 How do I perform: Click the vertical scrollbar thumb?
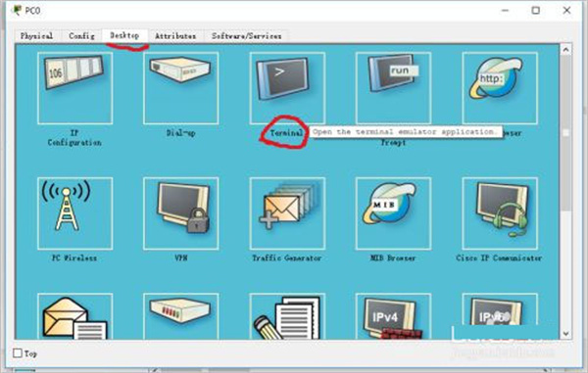pyautogui.click(x=566, y=133)
